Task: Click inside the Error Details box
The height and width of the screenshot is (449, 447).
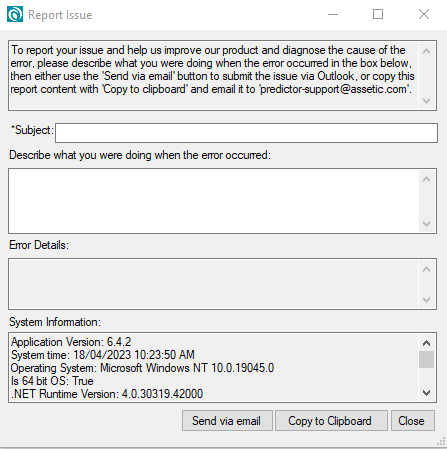Action: tap(214, 284)
